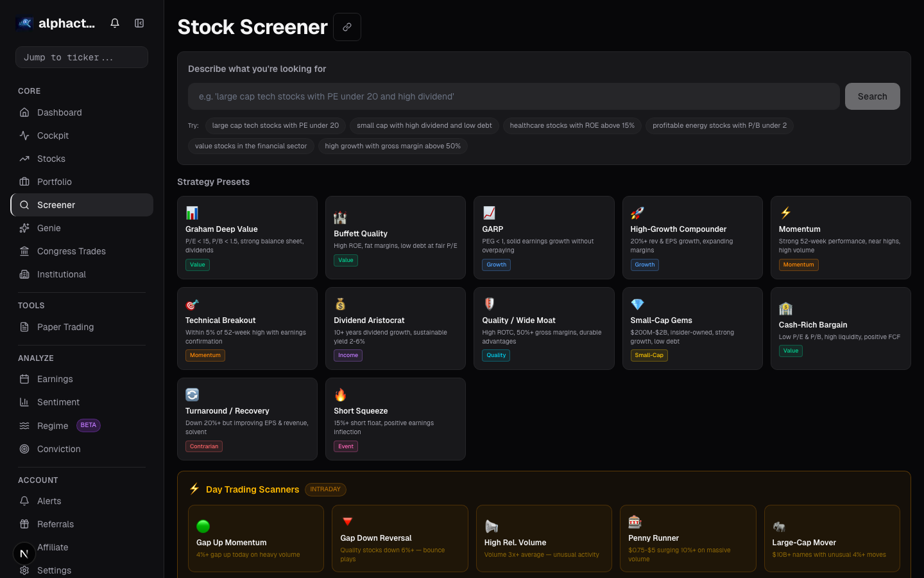The width and height of the screenshot is (924, 578).
Task: Click the Jump to ticker field
Action: click(81, 57)
